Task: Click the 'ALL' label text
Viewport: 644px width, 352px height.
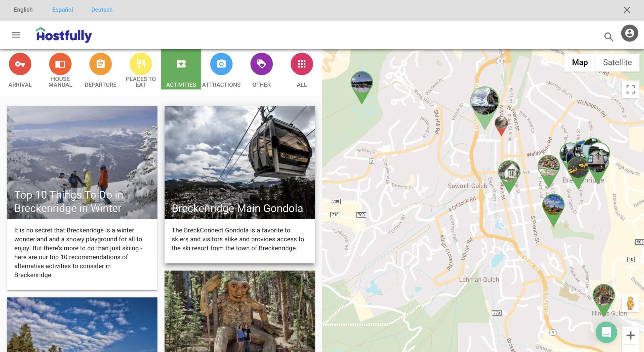Action: (x=302, y=85)
